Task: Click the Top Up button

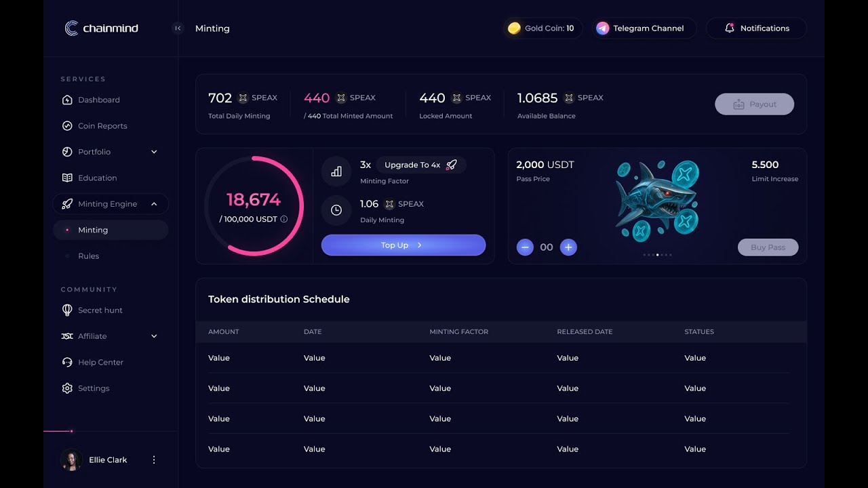Action: click(x=403, y=245)
